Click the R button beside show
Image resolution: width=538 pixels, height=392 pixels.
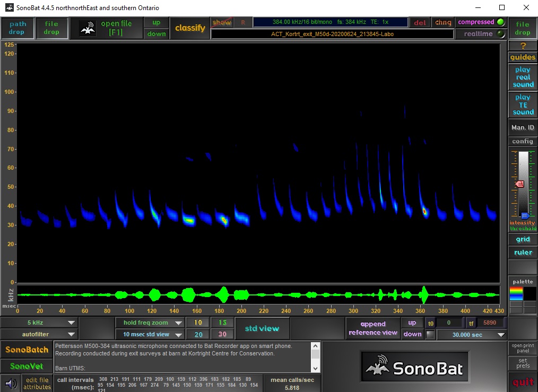[x=243, y=23]
